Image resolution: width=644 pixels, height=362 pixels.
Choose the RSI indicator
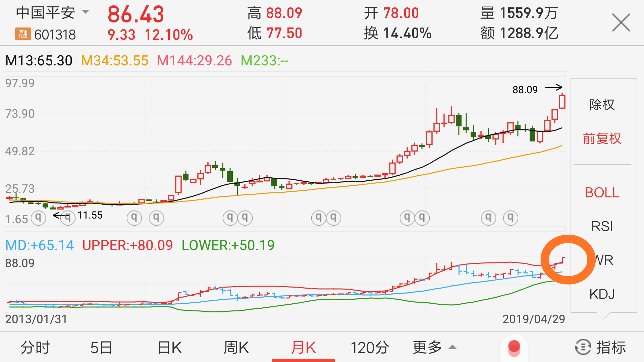click(602, 227)
